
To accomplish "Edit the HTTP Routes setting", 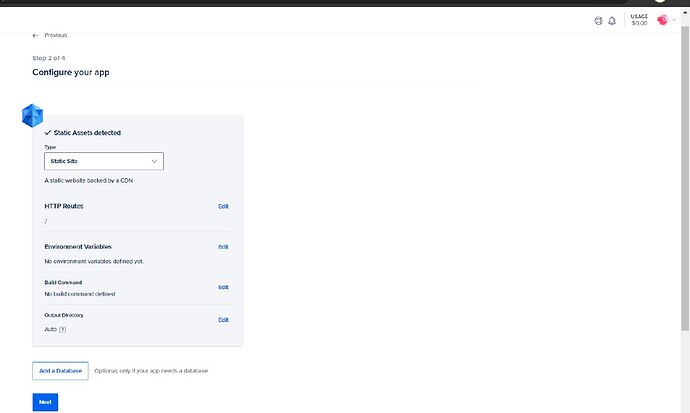I will pos(223,206).
